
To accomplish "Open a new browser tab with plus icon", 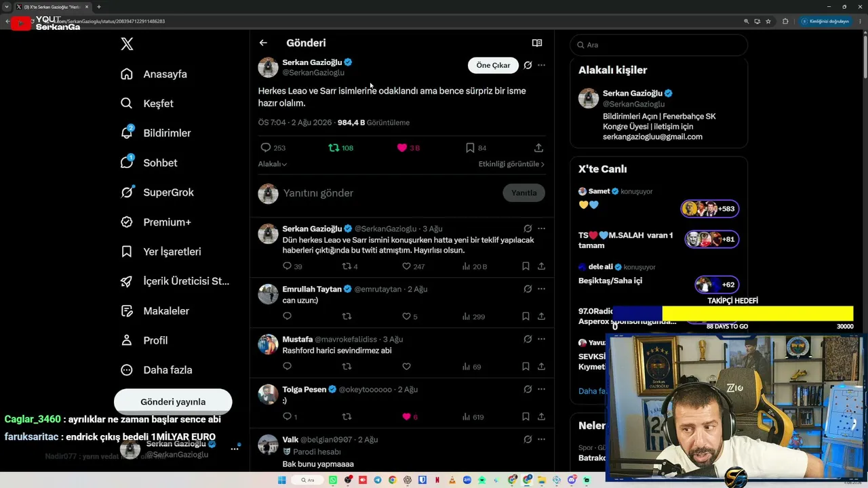I will 99,7.
